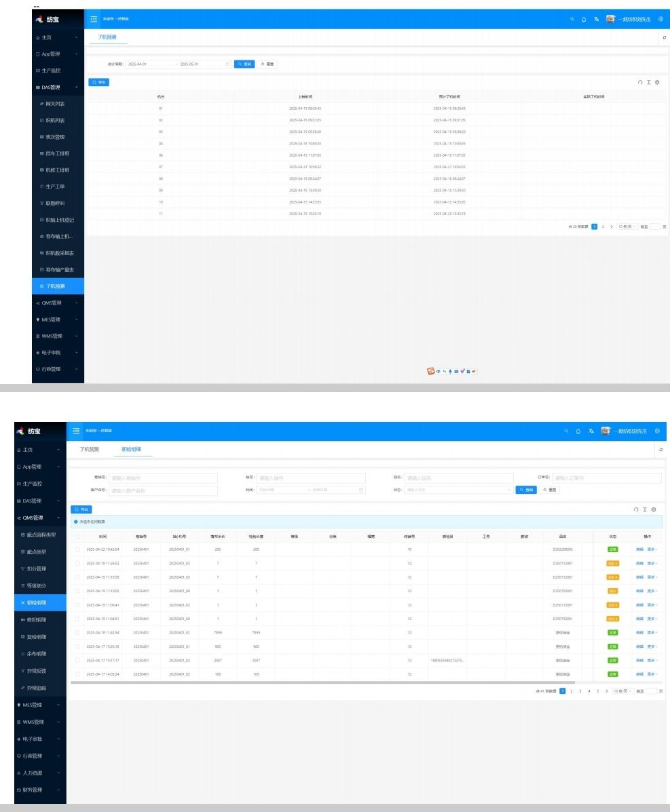Open 联勤呼叫 via its sidebar icon

[42, 203]
